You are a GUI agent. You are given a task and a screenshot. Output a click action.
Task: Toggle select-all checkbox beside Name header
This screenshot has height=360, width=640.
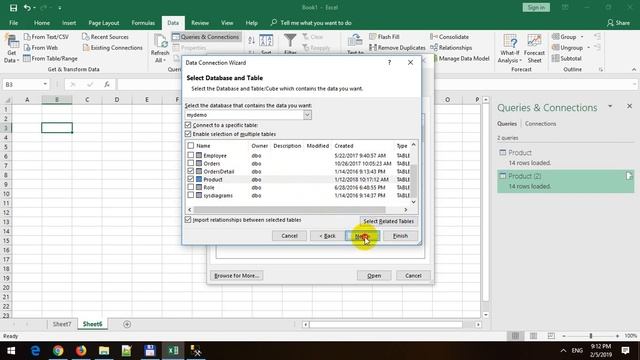[x=191, y=145]
